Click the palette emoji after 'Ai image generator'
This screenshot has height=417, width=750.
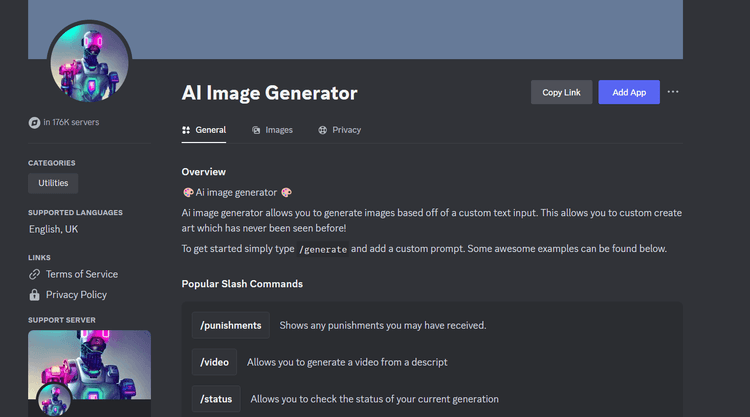[286, 192]
